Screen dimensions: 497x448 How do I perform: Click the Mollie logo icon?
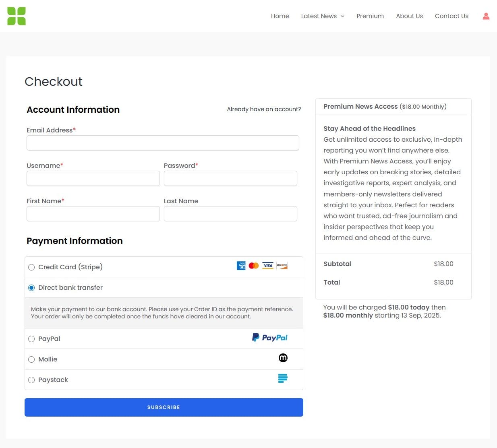[283, 358]
